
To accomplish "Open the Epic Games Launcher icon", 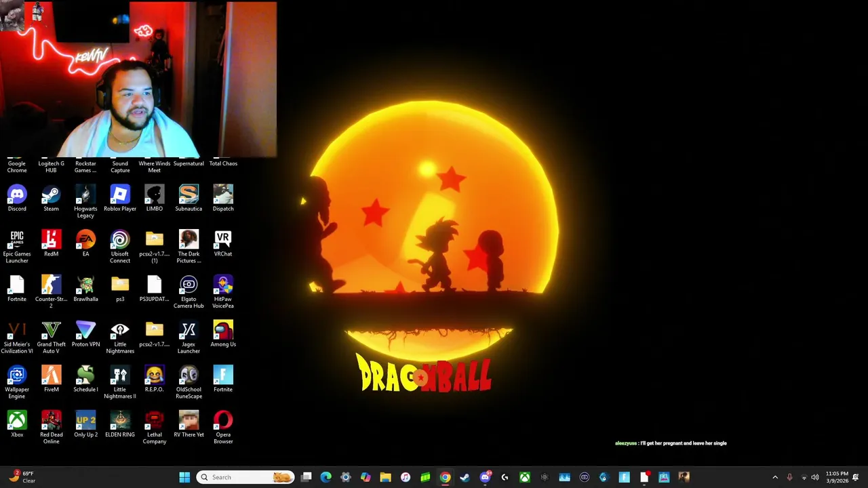I will (x=17, y=247).
